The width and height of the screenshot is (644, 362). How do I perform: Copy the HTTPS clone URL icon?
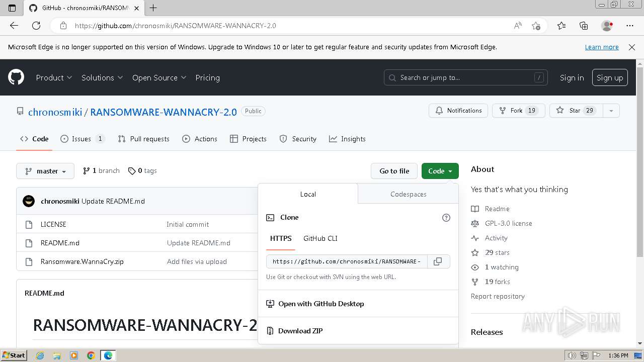coord(438,261)
